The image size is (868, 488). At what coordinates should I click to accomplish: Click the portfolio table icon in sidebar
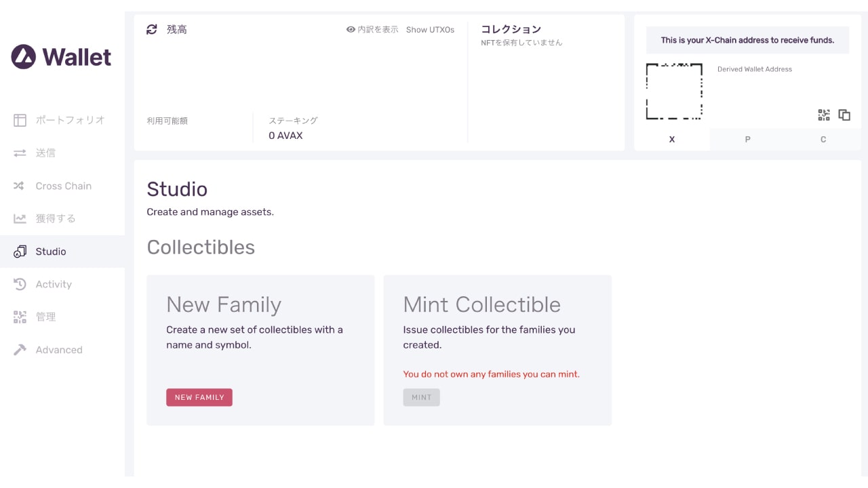(20, 120)
